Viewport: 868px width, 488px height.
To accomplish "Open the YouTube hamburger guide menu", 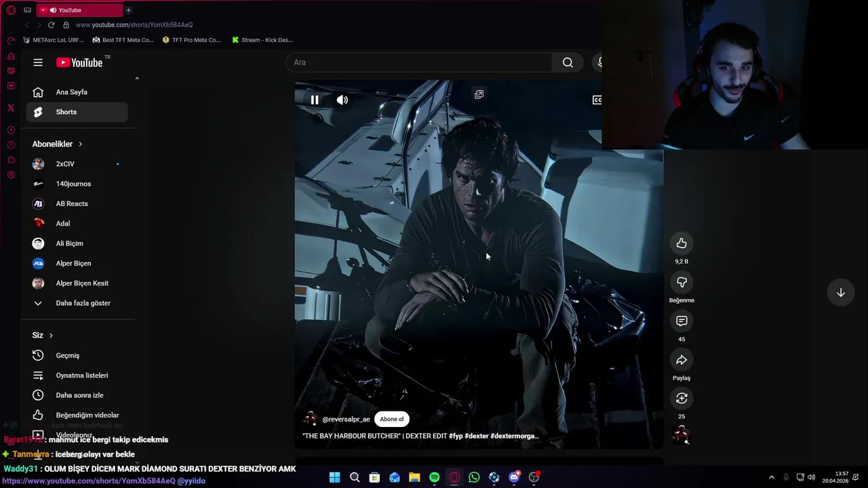I will click(x=38, y=62).
